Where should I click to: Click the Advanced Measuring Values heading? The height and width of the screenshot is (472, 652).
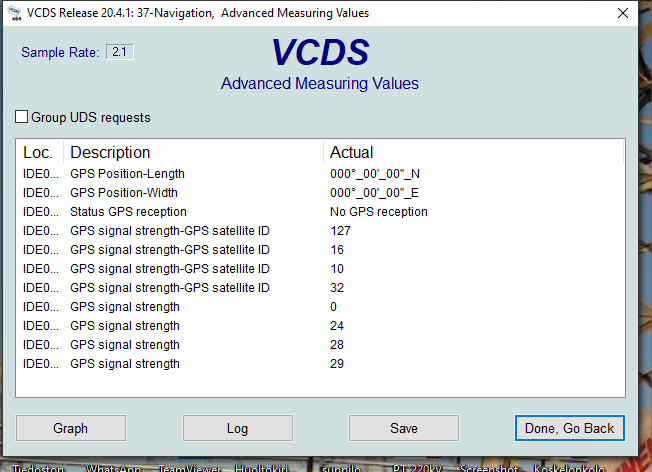click(320, 84)
